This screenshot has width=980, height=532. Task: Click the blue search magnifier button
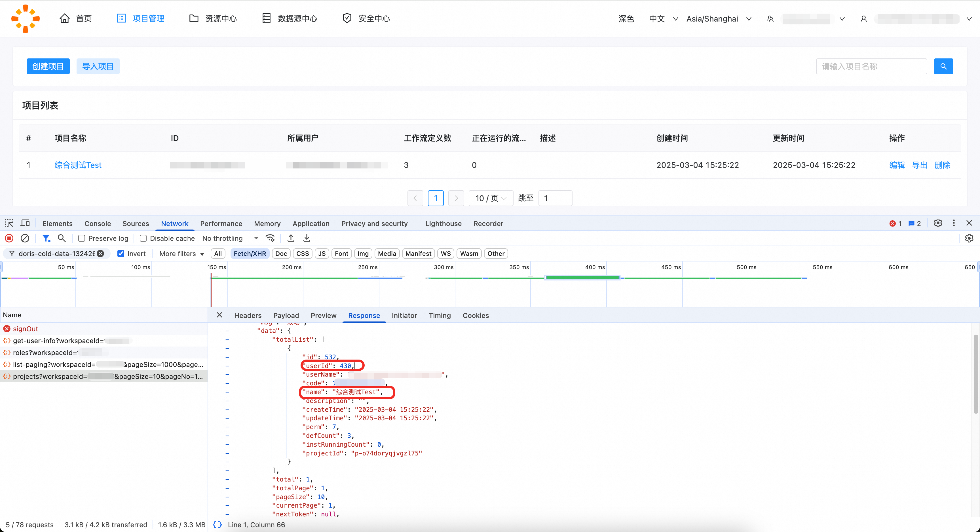coord(943,66)
